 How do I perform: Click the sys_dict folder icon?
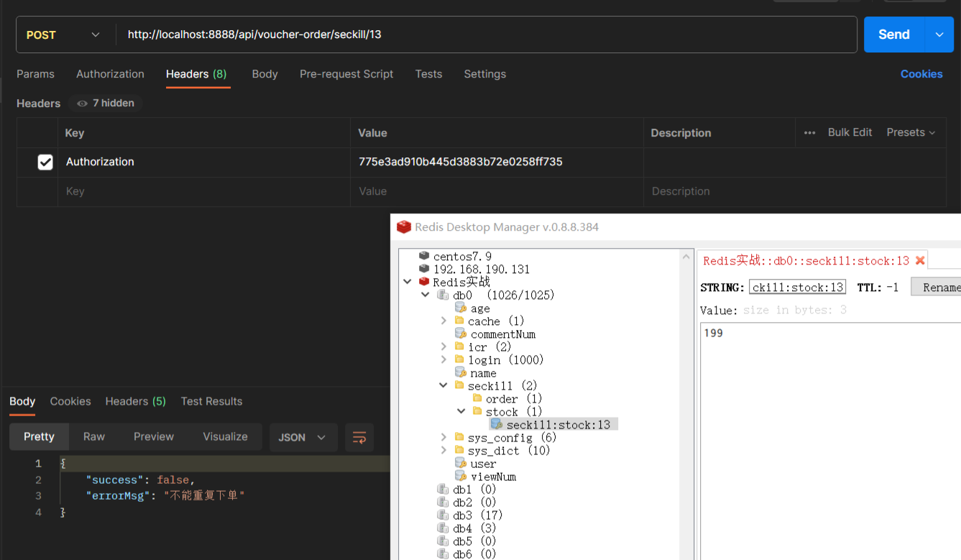pos(461,450)
